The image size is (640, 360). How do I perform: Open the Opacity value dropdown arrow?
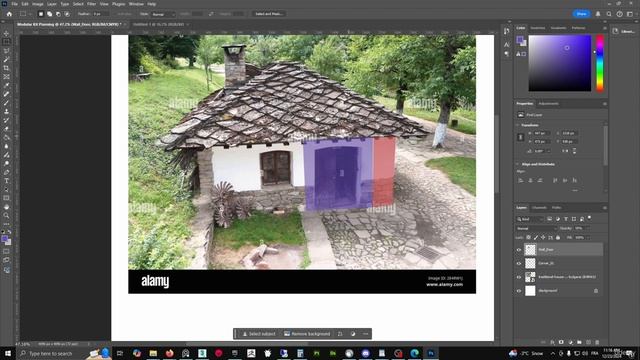point(588,229)
